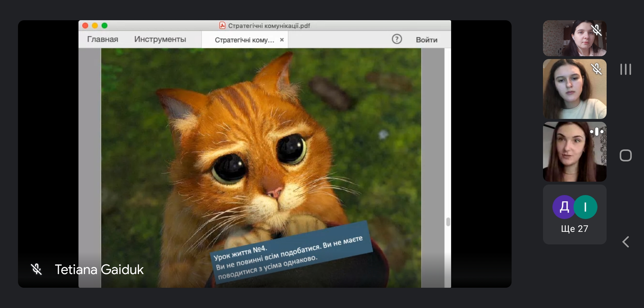This screenshot has width=644, height=308.
Task: Expand the Ще 27 participants tile
Action: pos(574,228)
